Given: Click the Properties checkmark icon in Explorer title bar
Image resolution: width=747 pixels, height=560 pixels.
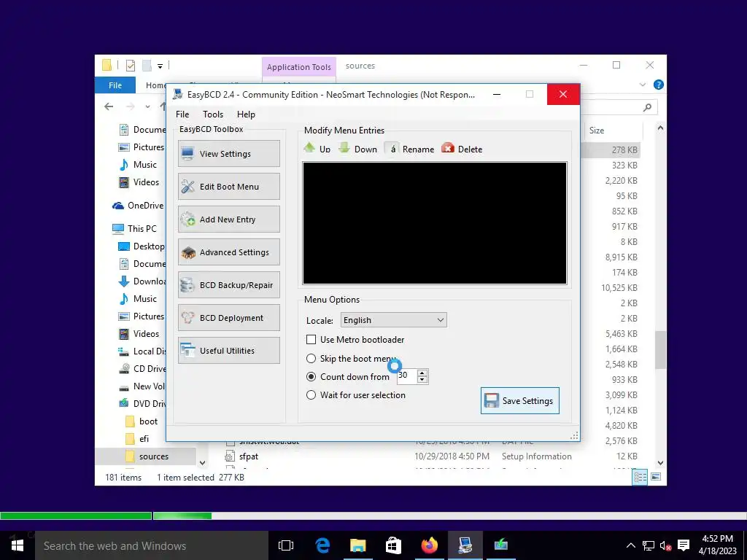Looking at the screenshot, I should [x=131, y=65].
